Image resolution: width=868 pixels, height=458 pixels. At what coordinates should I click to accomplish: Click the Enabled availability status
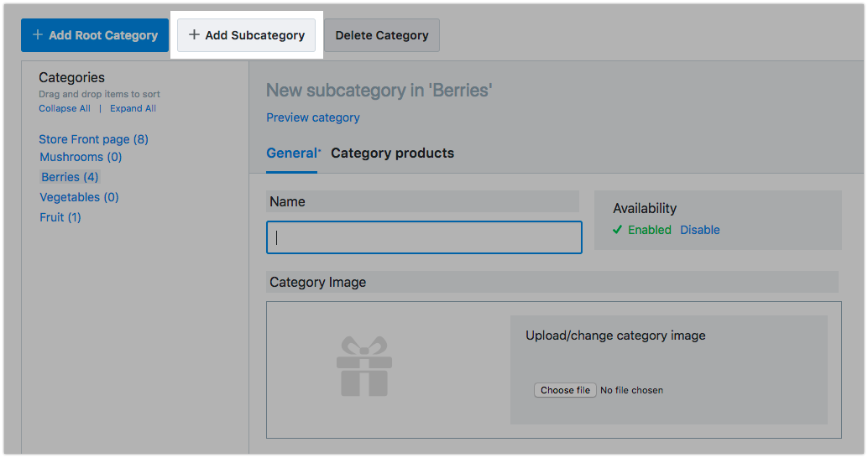click(649, 230)
